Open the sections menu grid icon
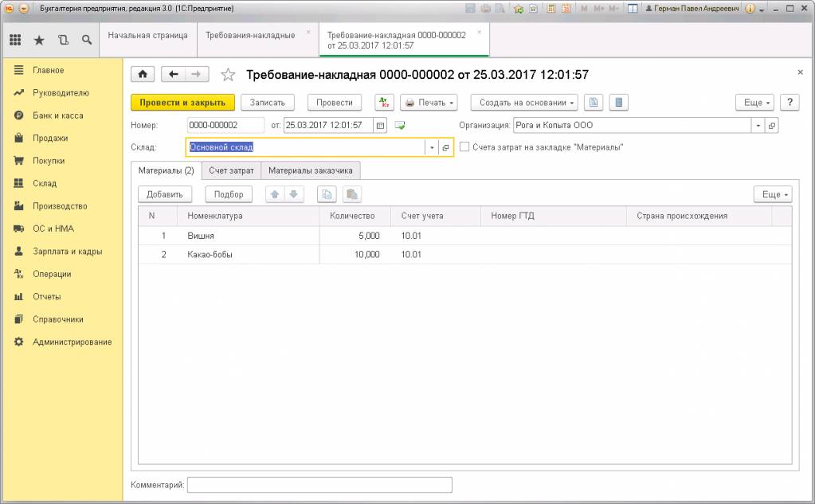Image resolution: width=815 pixels, height=504 pixels. click(16, 40)
